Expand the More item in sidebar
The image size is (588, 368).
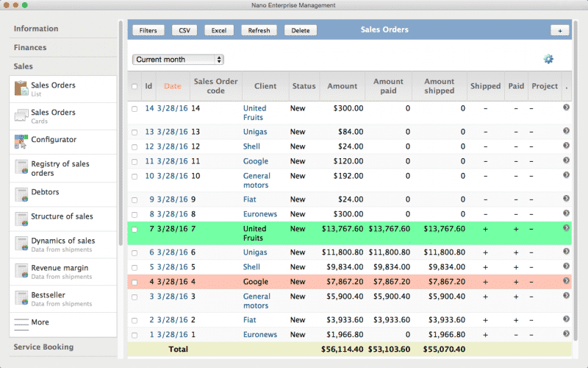pos(40,322)
